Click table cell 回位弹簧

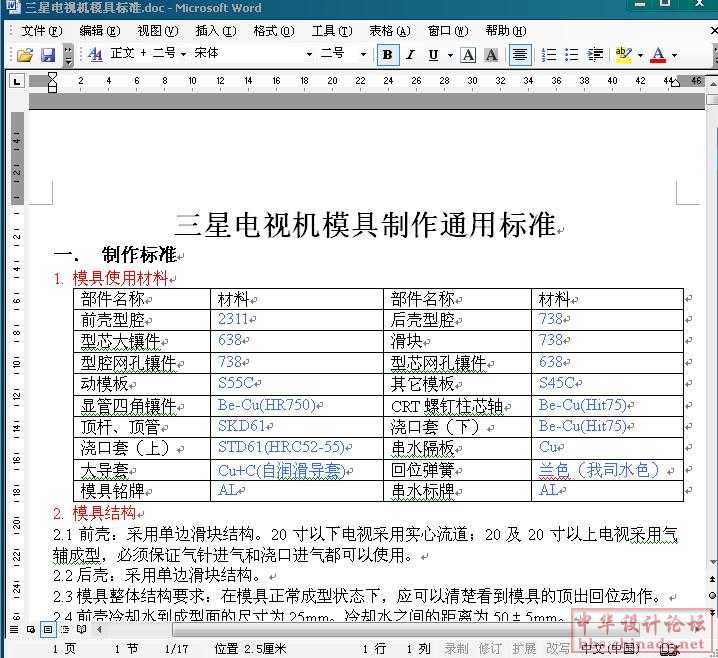422,470
